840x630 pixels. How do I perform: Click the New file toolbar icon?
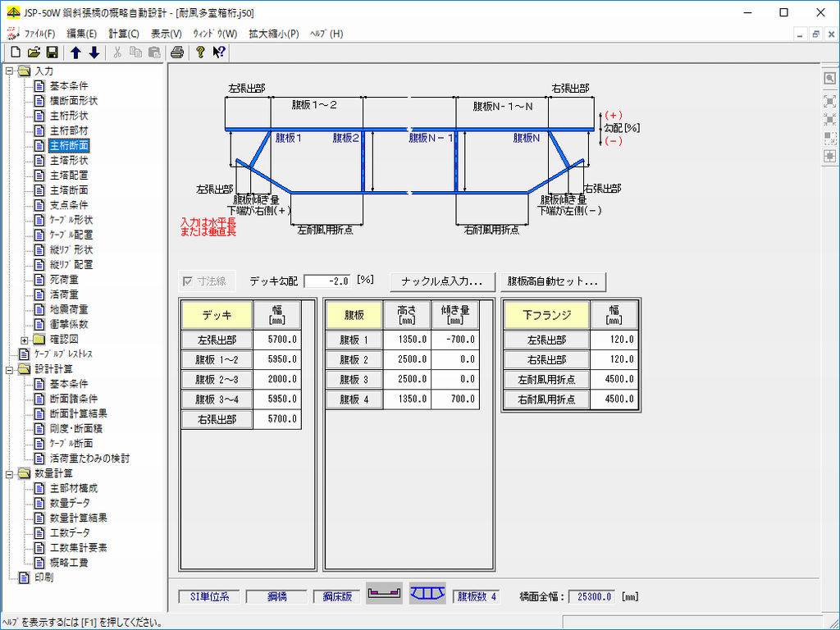click(15, 52)
